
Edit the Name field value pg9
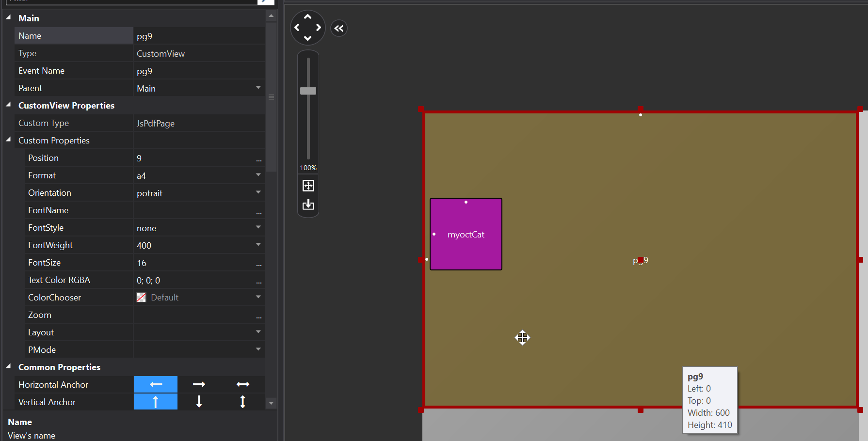pos(199,36)
